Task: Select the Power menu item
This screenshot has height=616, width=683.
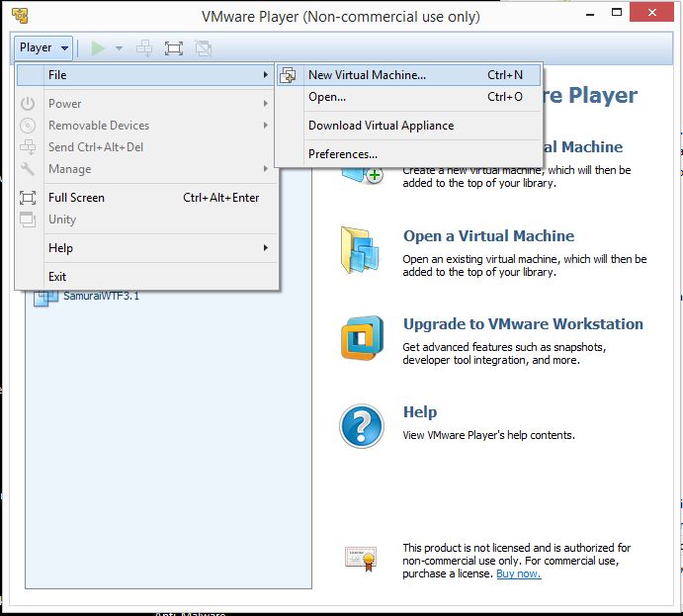Action: [146, 104]
